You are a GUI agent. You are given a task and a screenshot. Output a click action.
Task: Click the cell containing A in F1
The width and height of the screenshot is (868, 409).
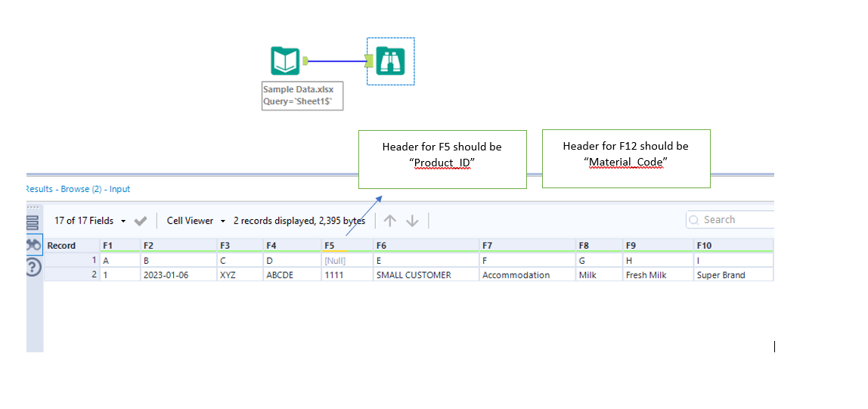click(120, 260)
